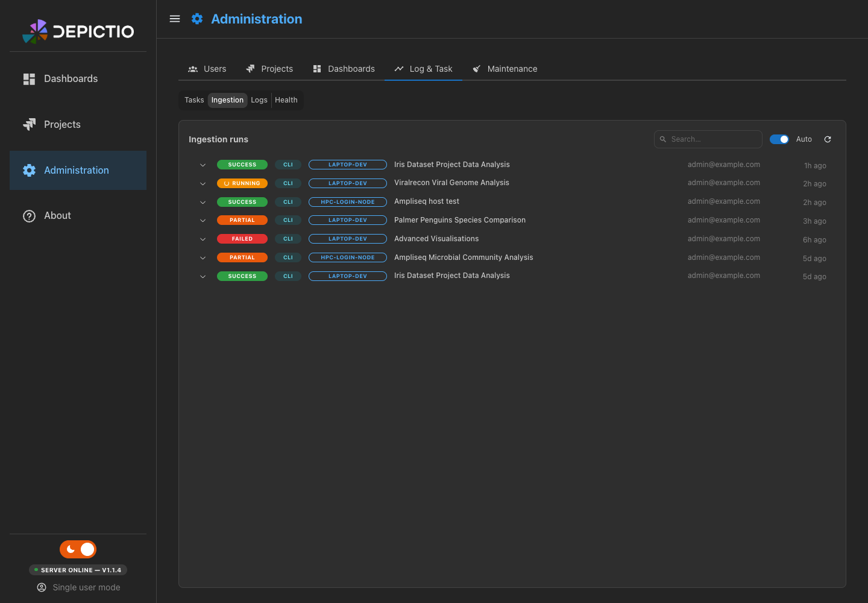
Task: Open the Users tab
Action: coord(207,69)
